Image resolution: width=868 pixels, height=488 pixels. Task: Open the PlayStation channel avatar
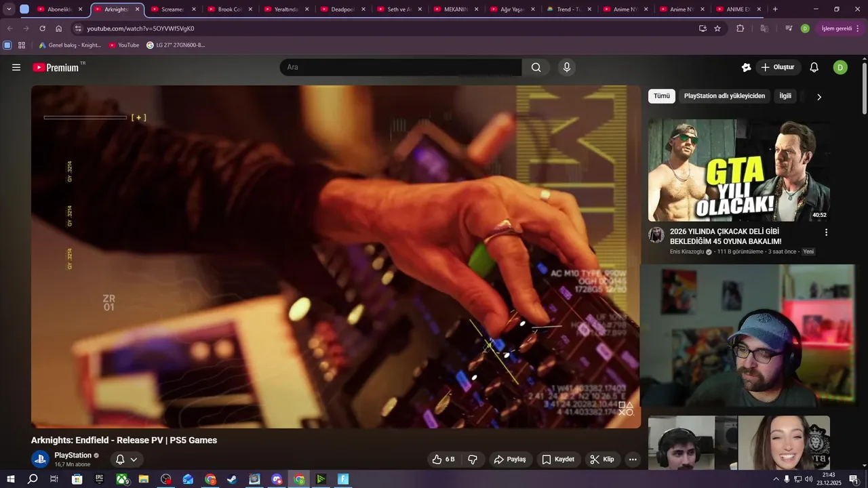pos(41,459)
